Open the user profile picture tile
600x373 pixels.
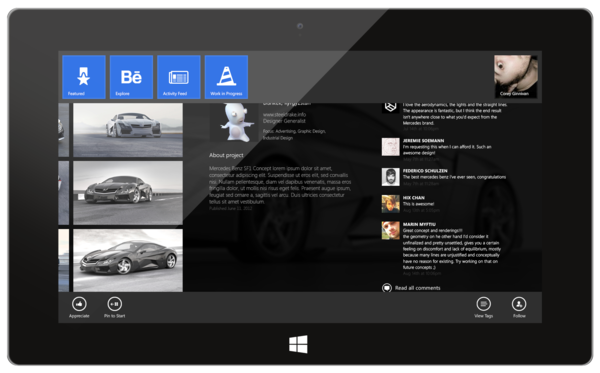(516, 77)
